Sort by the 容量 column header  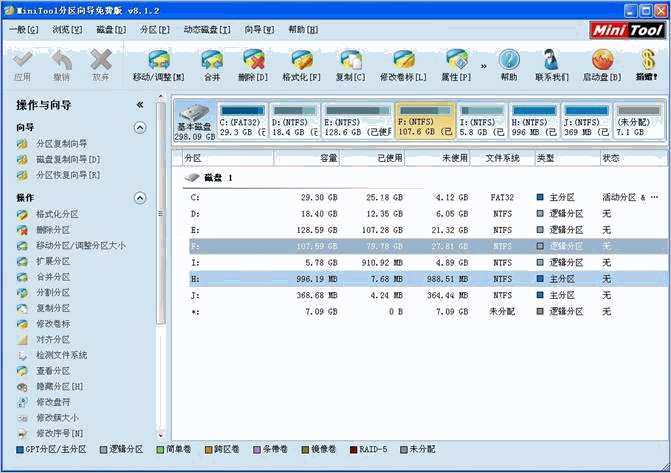[307, 158]
